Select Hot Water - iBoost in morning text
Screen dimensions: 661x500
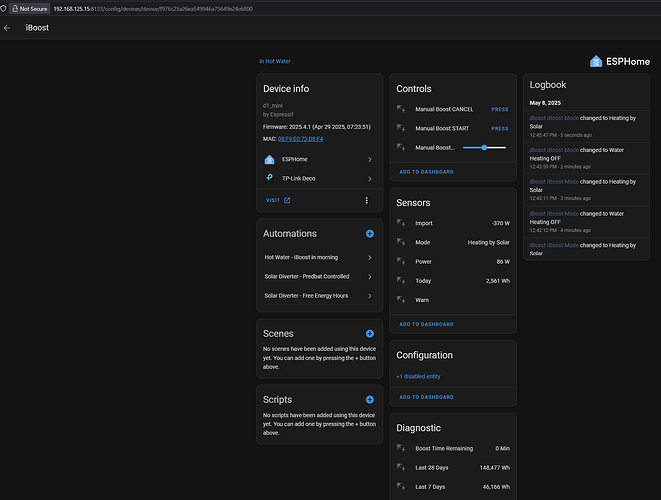(x=301, y=257)
